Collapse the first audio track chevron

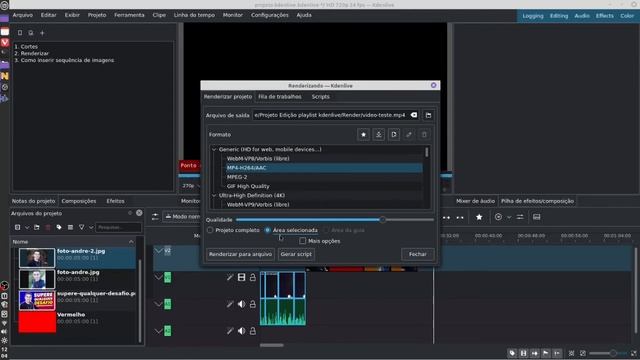point(158,304)
